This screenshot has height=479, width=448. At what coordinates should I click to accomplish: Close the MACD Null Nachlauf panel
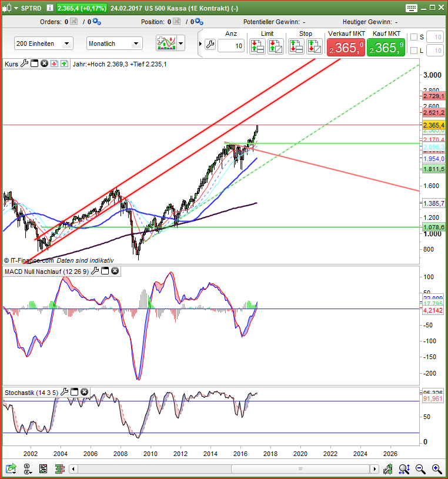(x=115, y=271)
